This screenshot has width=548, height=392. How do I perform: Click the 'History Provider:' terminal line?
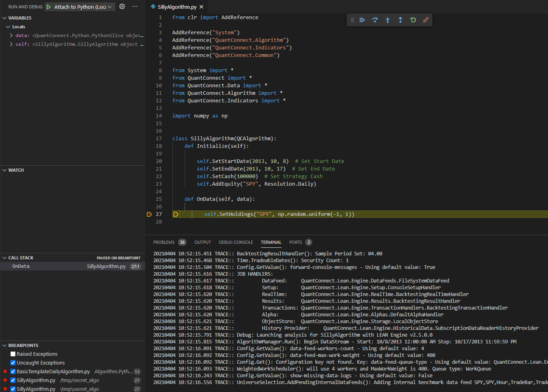tap(346, 328)
